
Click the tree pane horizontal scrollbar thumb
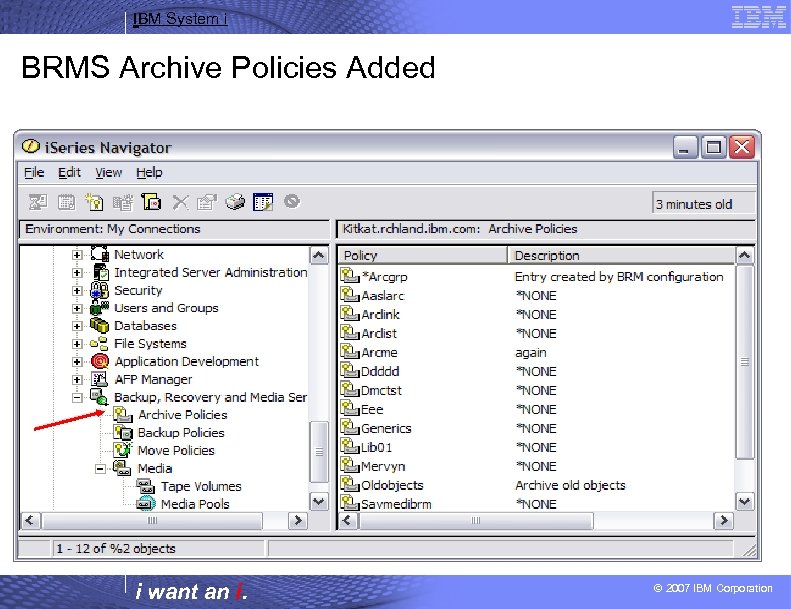152,520
